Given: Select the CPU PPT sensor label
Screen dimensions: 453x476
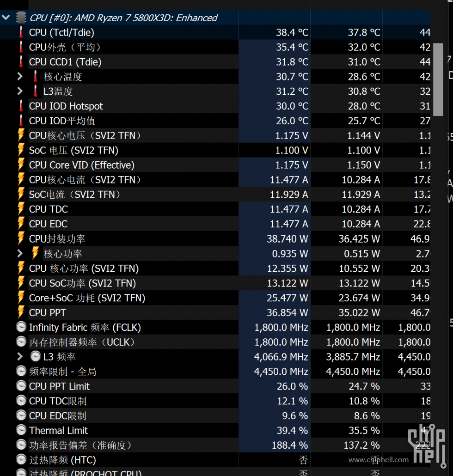Looking at the screenshot, I should tap(47, 313).
